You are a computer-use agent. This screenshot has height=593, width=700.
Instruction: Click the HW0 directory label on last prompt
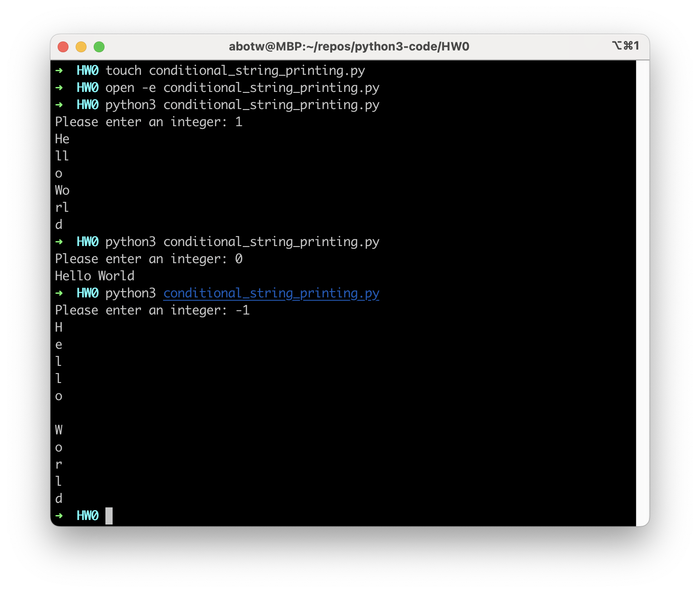tap(87, 516)
